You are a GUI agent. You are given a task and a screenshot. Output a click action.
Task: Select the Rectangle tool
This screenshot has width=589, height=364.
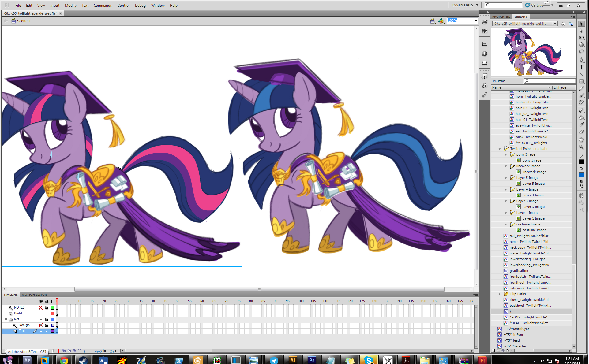(581, 81)
